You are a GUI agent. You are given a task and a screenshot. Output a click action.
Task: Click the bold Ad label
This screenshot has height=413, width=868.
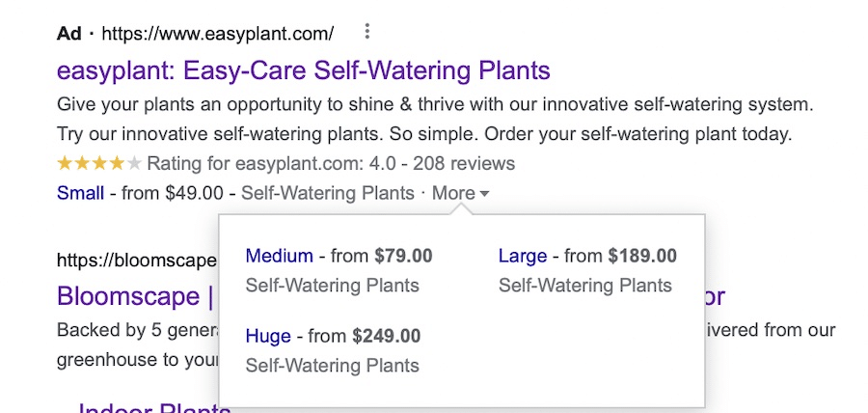(69, 34)
